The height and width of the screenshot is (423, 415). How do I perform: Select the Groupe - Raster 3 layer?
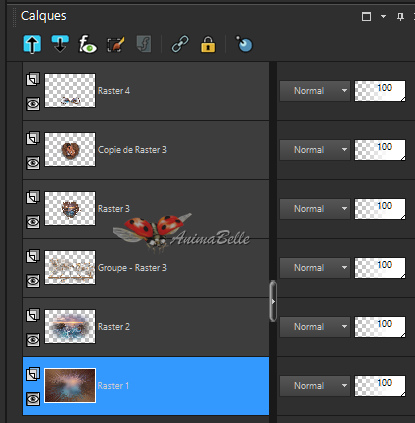(x=146, y=268)
